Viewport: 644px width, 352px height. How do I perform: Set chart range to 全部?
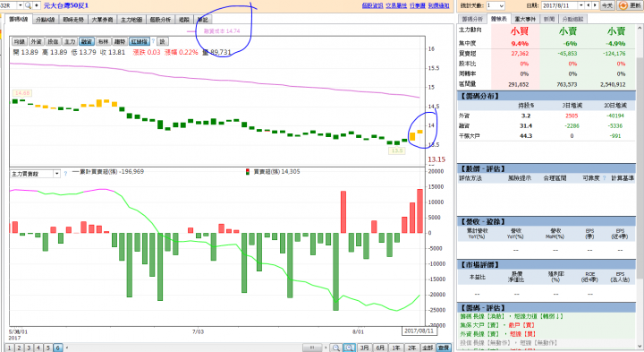click(x=428, y=348)
